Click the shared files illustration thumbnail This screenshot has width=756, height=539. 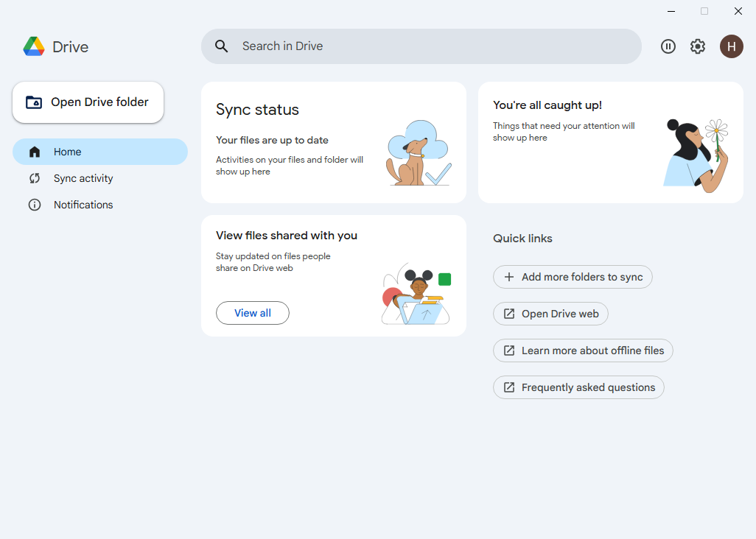coord(416,295)
